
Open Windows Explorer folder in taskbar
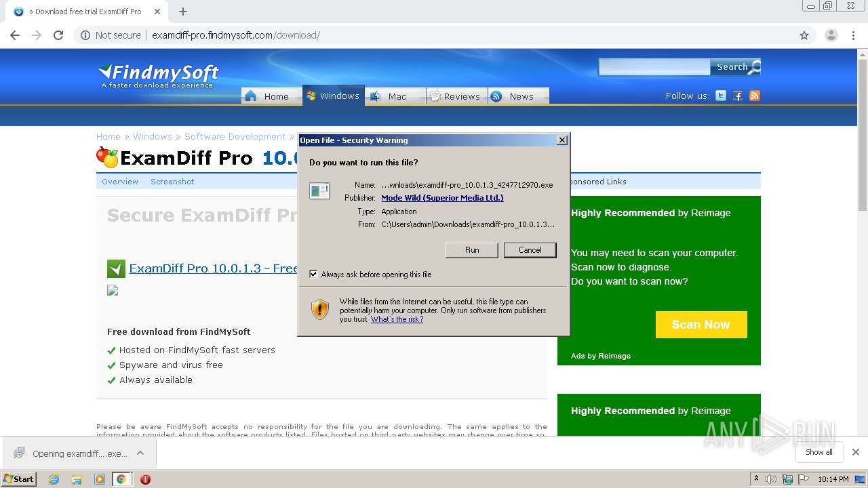[77, 479]
